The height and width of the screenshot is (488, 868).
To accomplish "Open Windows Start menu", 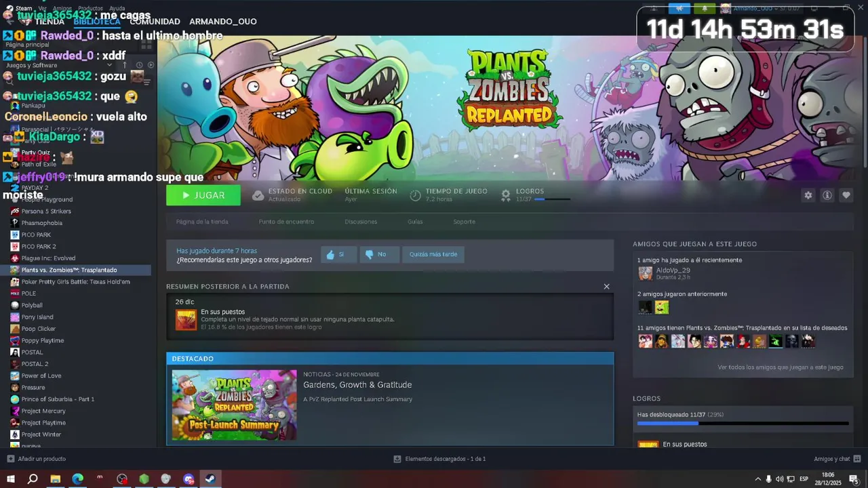I will click(10, 479).
